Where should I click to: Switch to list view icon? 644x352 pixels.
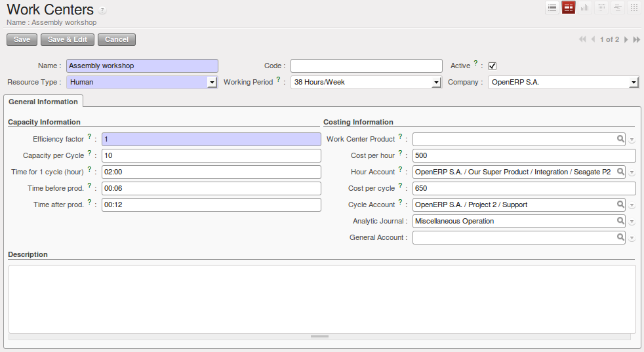pyautogui.click(x=552, y=7)
